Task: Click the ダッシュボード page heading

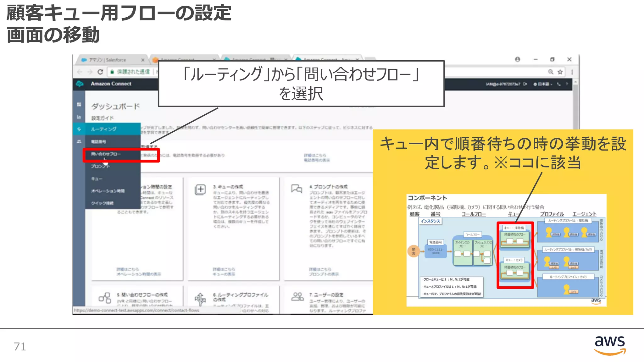Action: coord(115,107)
